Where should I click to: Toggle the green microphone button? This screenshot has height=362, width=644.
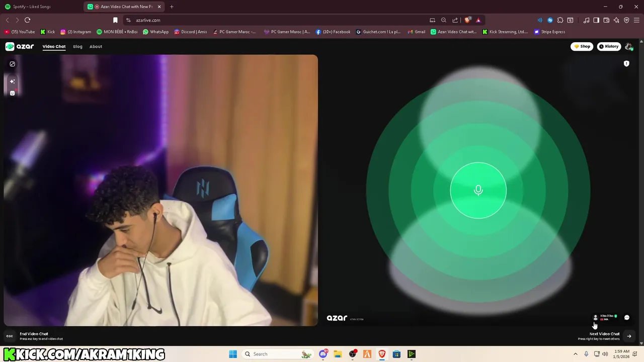click(x=478, y=190)
